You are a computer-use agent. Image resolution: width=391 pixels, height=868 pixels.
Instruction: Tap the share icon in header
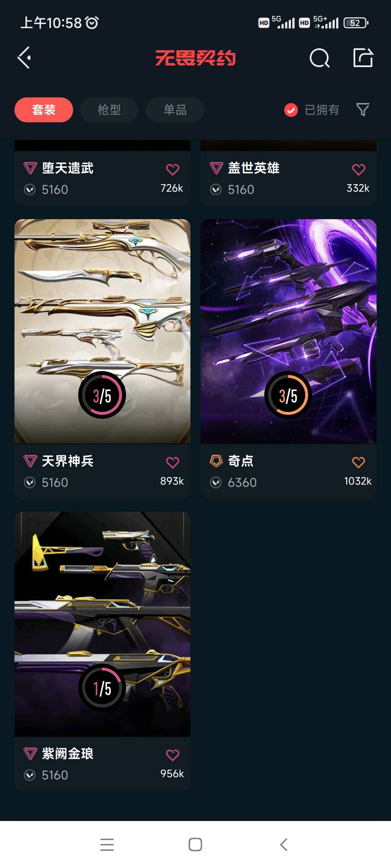point(363,58)
